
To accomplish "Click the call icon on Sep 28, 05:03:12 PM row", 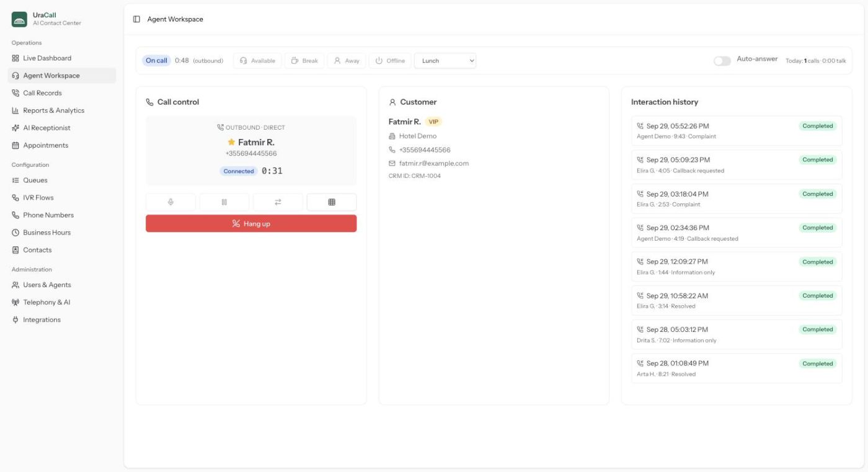I will (640, 329).
